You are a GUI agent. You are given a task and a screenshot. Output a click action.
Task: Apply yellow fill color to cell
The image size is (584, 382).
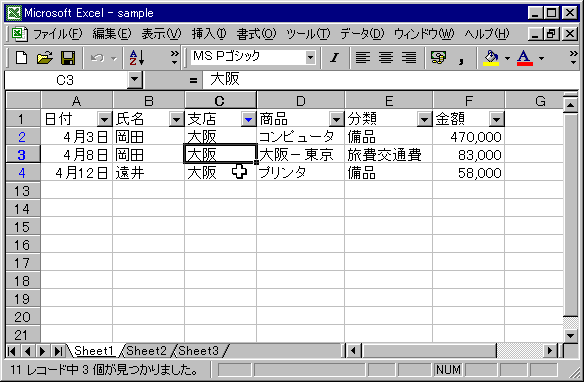[491, 58]
